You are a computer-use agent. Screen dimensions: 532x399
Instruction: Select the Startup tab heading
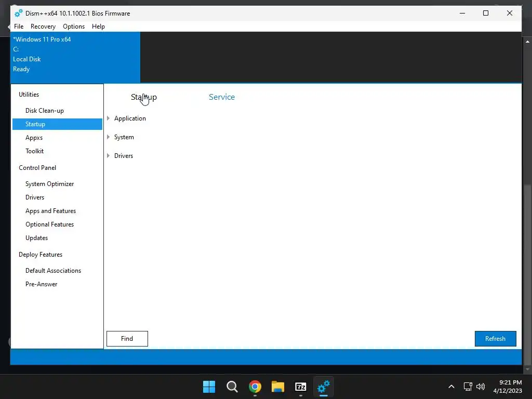[144, 97]
